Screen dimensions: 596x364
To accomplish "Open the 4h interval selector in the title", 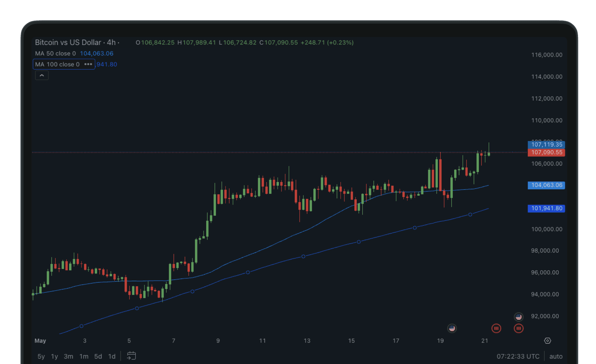I will (x=111, y=42).
